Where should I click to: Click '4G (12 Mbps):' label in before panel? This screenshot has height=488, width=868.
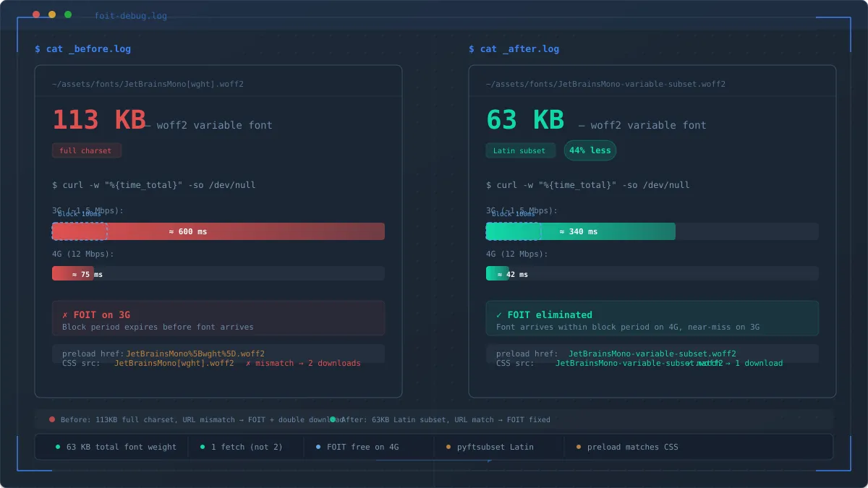pos(83,254)
